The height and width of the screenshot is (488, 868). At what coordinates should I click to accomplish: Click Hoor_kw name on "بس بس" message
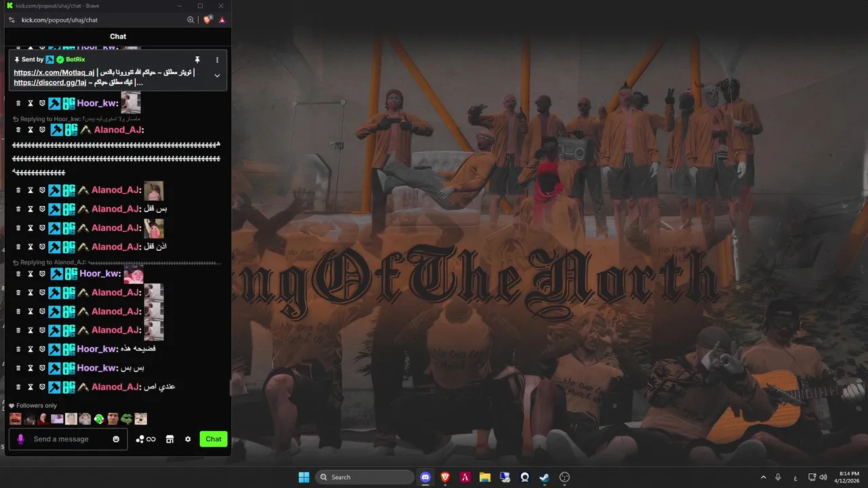97,368
